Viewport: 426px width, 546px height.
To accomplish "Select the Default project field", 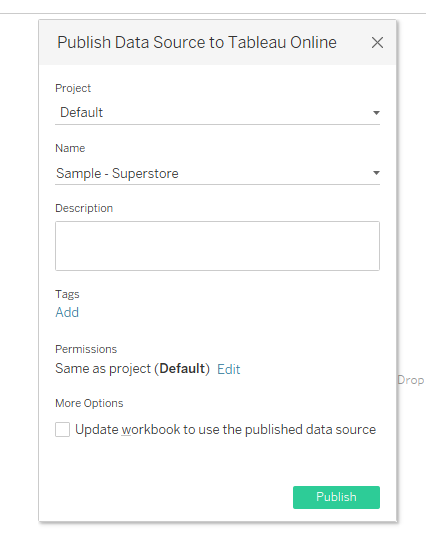I will coord(217,112).
